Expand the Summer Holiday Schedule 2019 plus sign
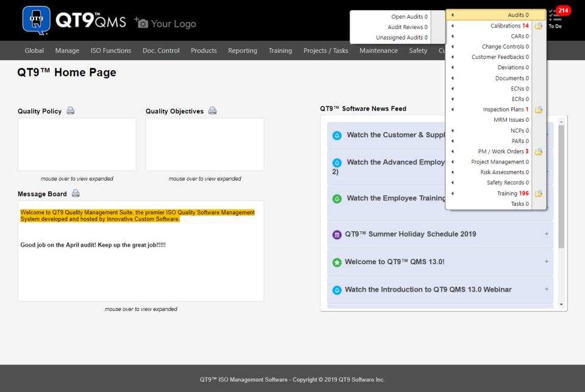This screenshot has height=392, width=585. (546, 234)
